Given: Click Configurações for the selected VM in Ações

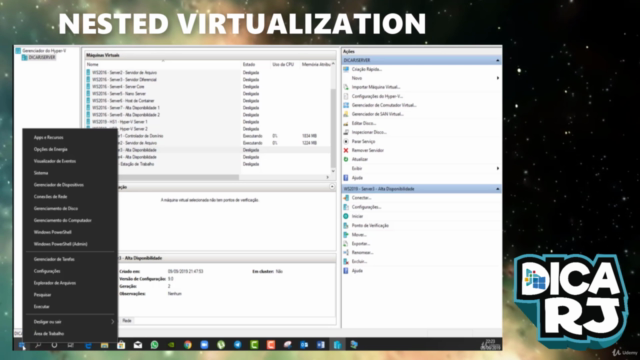Looking at the screenshot, I should [366, 207].
